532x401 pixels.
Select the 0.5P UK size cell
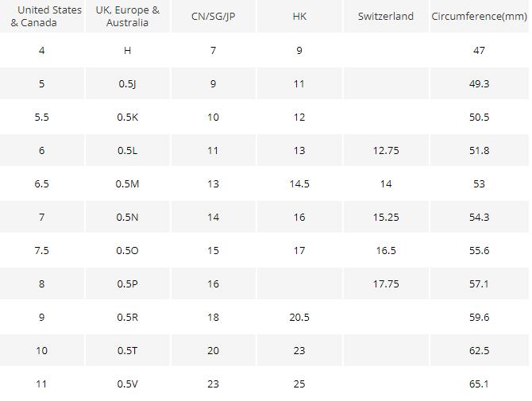point(127,284)
